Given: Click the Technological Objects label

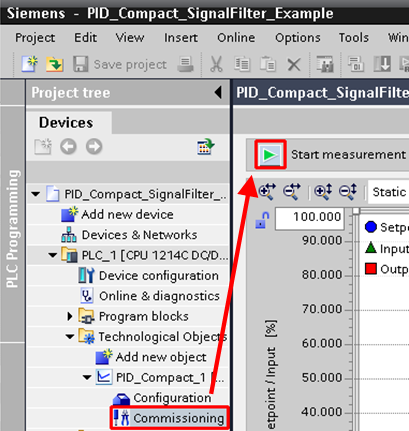Looking at the screenshot, I should coord(163,337).
